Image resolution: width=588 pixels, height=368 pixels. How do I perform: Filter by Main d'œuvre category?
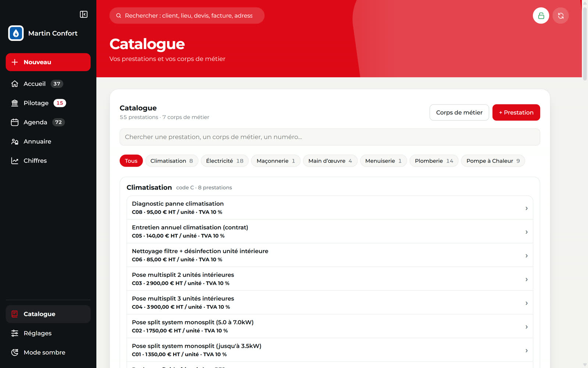tap(330, 161)
